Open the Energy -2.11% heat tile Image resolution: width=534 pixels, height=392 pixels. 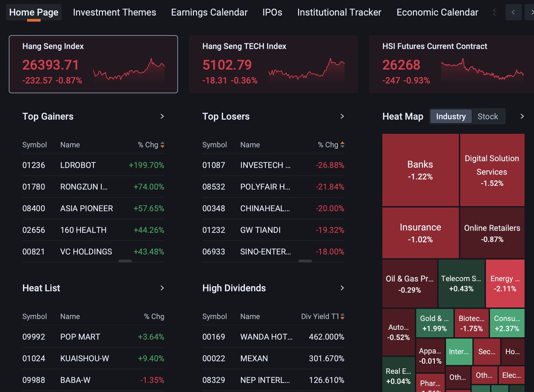505,284
